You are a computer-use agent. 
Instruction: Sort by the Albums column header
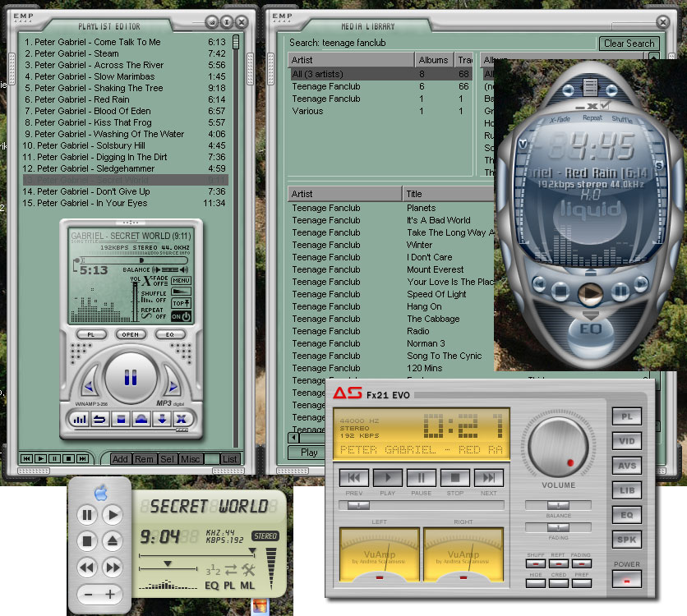(x=434, y=60)
